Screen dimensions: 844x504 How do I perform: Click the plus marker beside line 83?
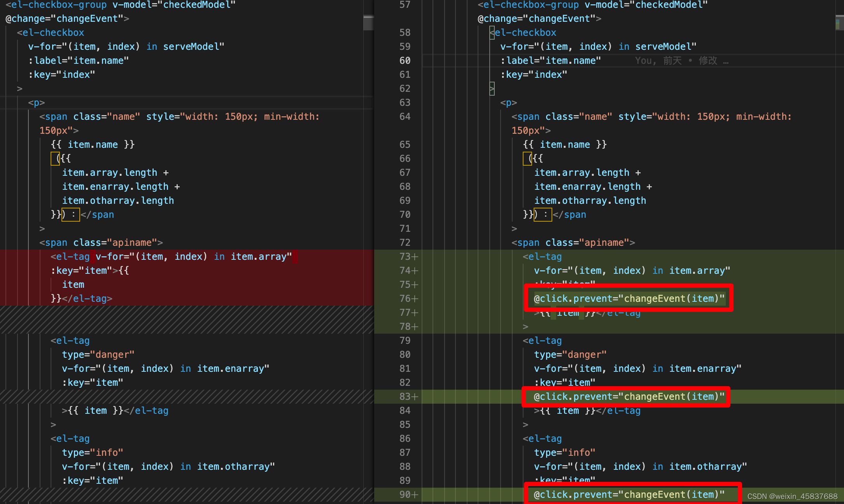[415, 397]
